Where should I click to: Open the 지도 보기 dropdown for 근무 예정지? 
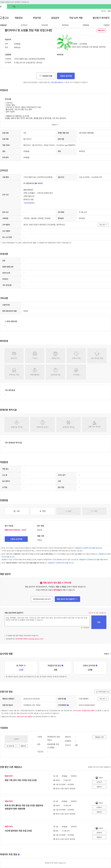[103, 225]
